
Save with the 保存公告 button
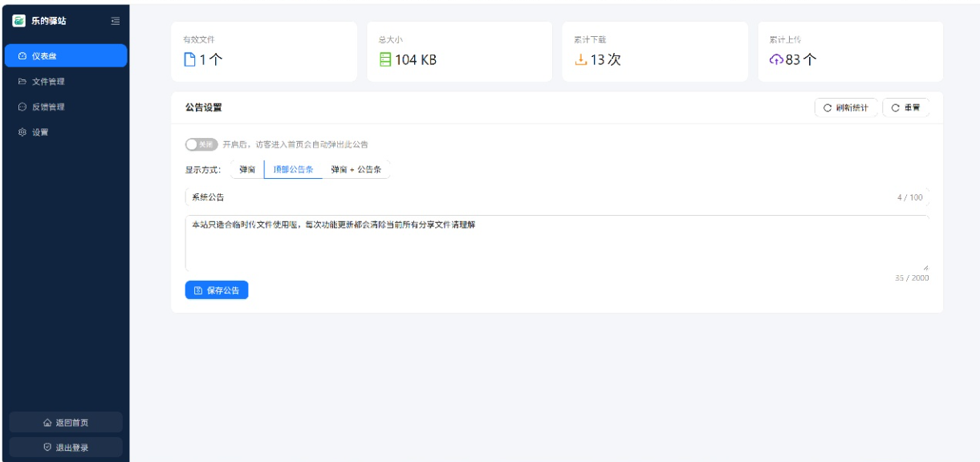[x=217, y=290]
